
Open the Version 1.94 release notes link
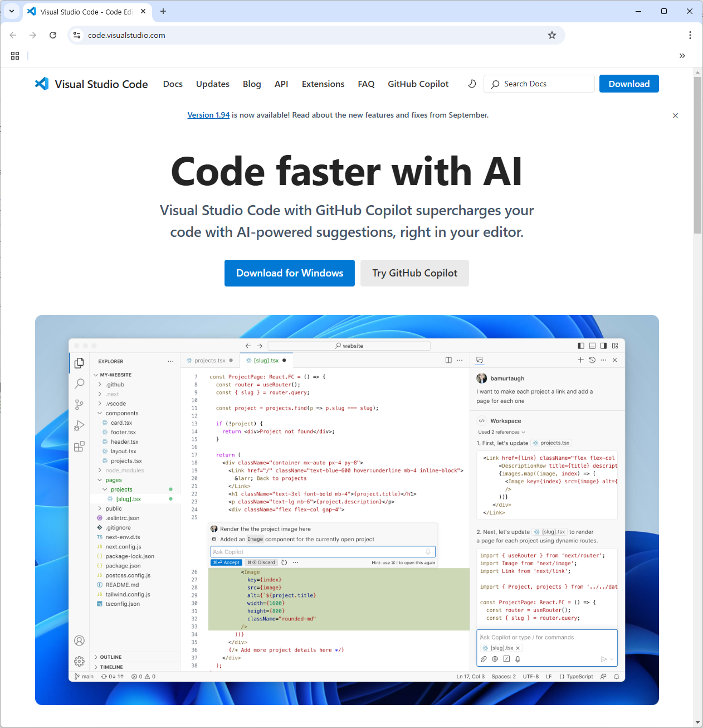[208, 115]
